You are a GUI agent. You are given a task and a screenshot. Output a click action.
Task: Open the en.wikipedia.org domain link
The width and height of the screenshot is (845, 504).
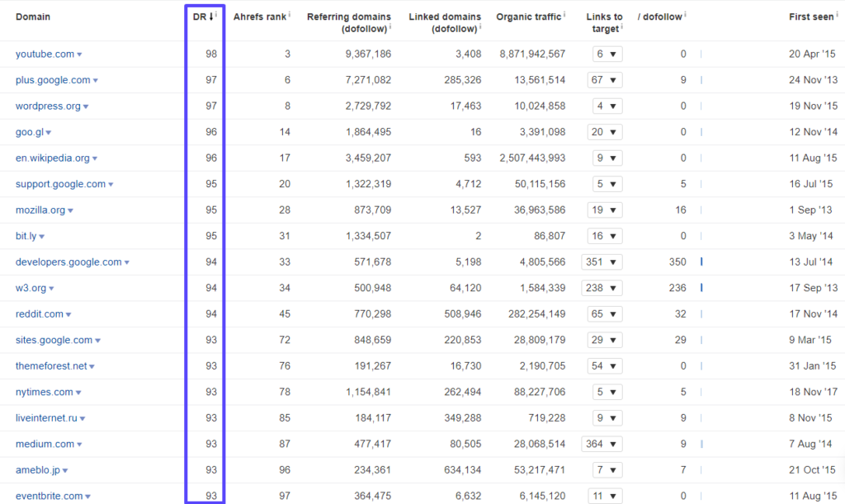(52, 158)
